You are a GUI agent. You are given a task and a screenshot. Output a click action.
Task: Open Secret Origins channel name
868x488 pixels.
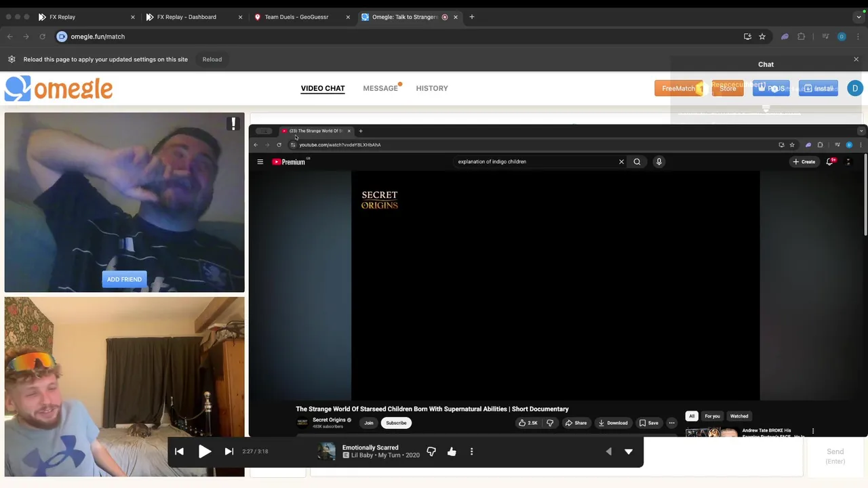[329, 420]
